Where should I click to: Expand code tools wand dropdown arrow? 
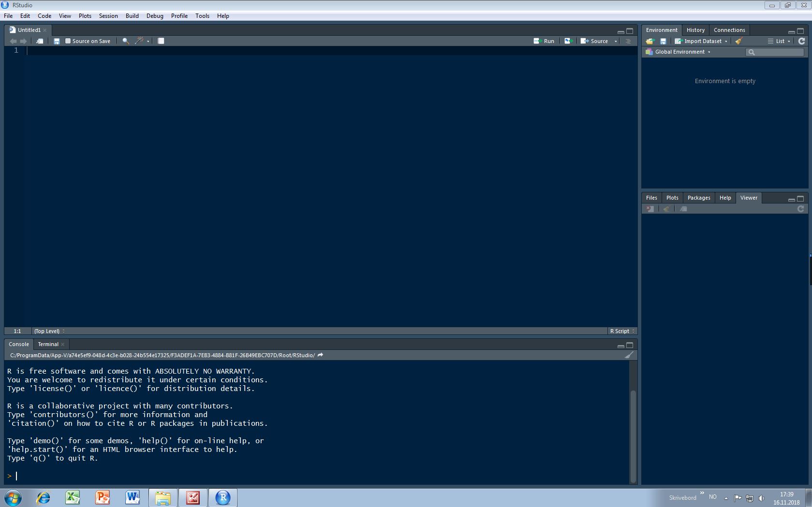(x=148, y=42)
